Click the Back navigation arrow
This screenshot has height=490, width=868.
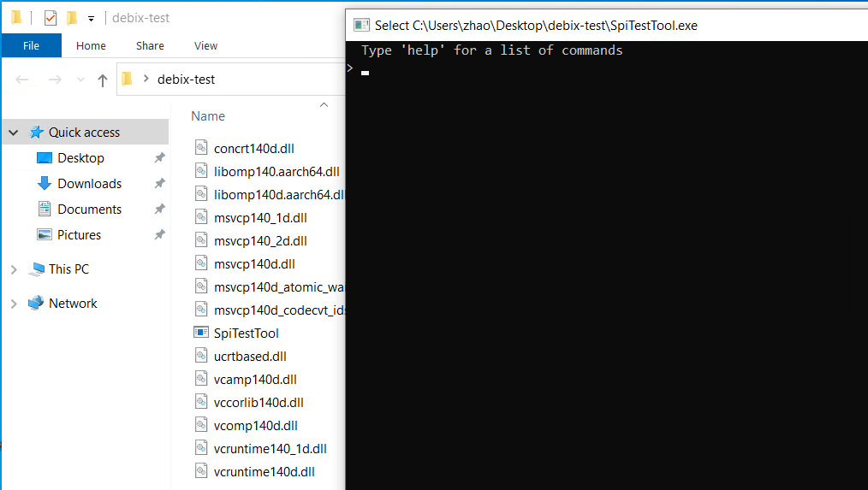coord(22,80)
